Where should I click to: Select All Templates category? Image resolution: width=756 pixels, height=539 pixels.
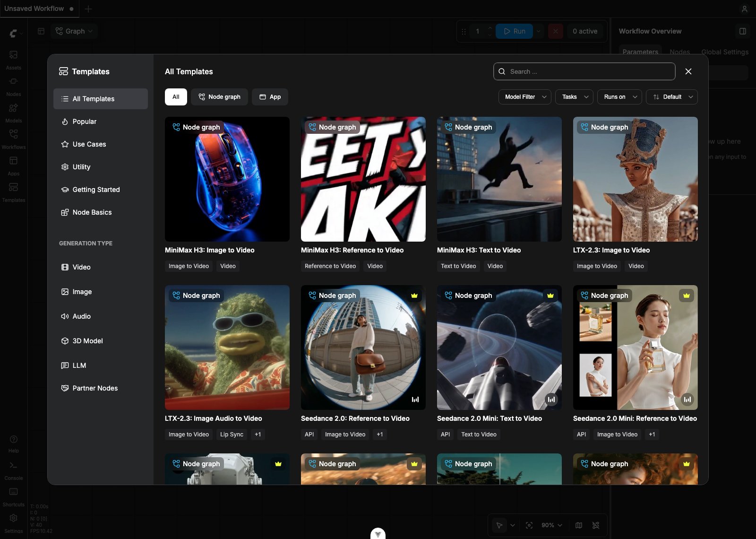[x=101, y=99]
